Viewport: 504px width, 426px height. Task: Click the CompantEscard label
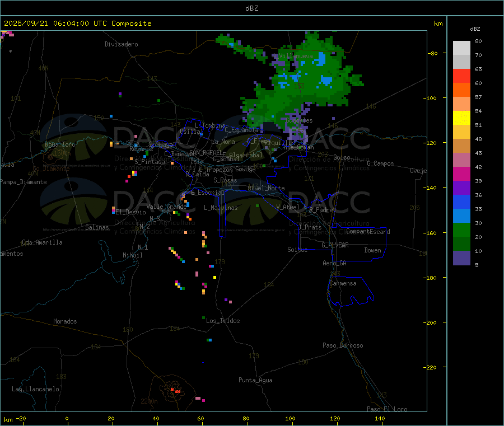[368, 232]
